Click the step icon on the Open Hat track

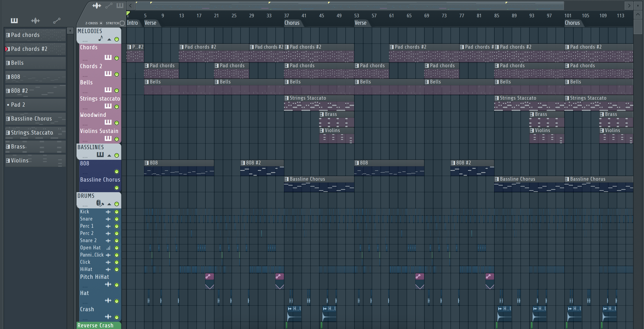tap(108, 248)
